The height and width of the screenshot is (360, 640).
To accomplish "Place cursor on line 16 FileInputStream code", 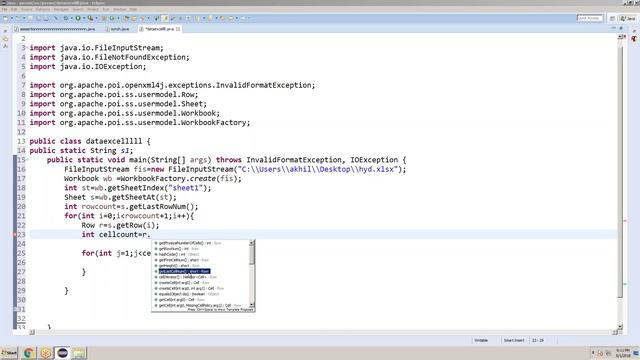I will 235,169.
